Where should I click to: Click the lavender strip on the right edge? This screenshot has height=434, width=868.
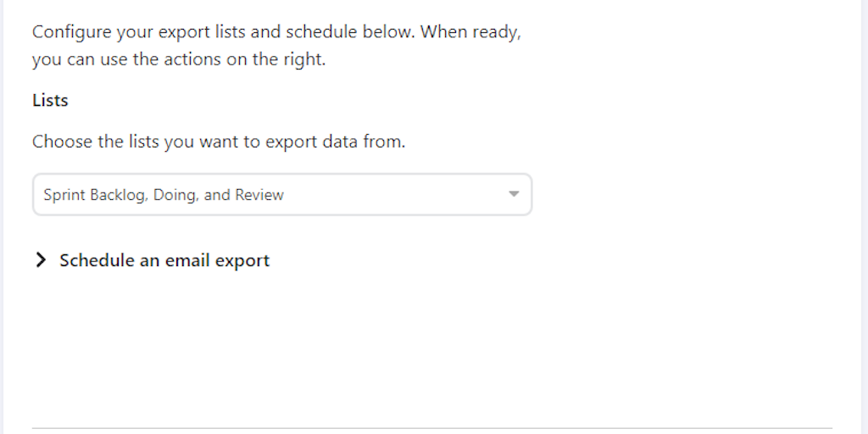865,217
